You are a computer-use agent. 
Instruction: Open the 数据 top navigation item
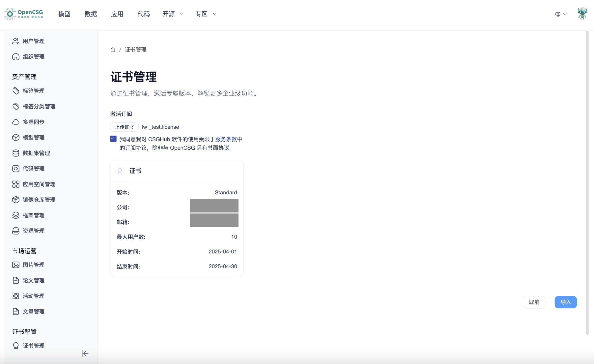(x=91, y=14)
